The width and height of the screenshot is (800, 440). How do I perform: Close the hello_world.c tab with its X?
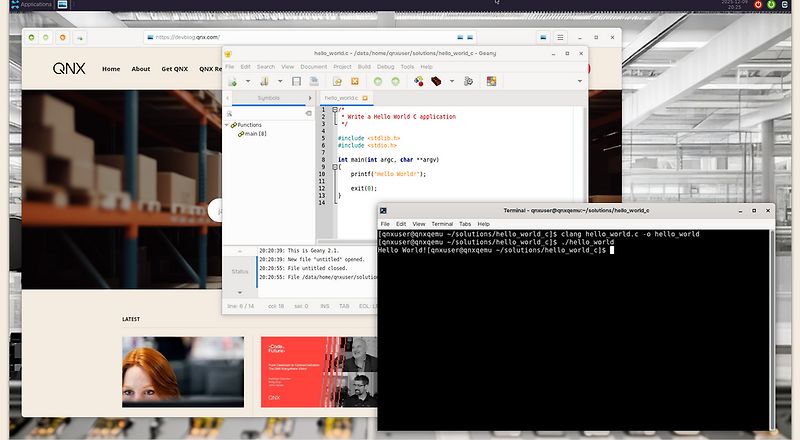[365, 98]
